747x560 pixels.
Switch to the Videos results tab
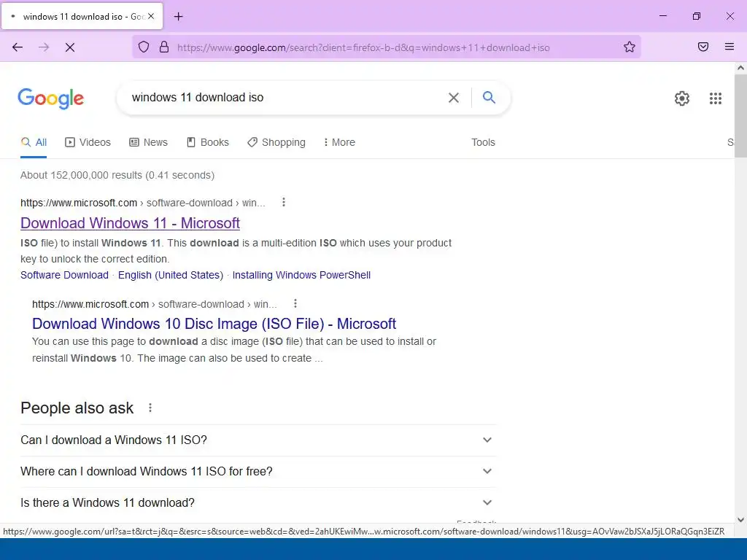[88, 142]
